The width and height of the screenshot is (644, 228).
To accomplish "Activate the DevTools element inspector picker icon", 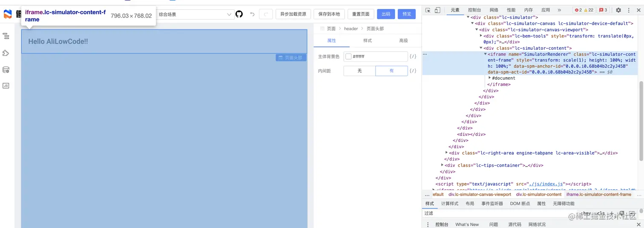I will (428, 10).
